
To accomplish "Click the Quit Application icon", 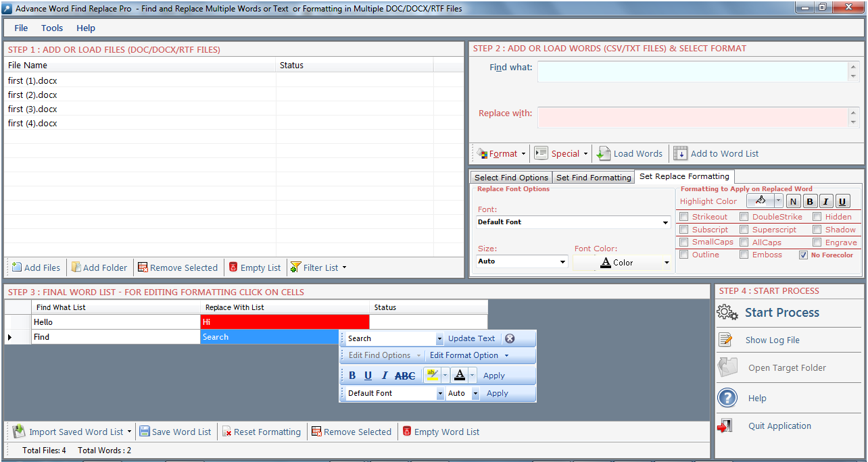I will pyautogui.click(x=726, y=426).
